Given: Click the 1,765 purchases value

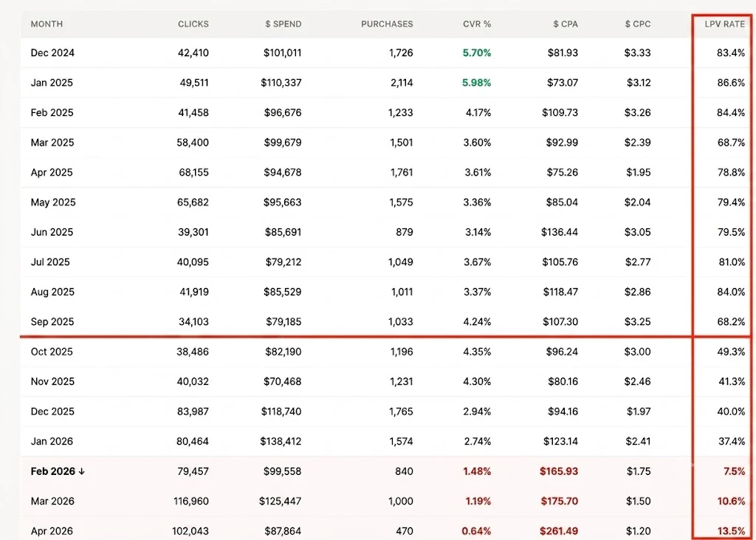Looking at the screenshot, I should [401, 412].
